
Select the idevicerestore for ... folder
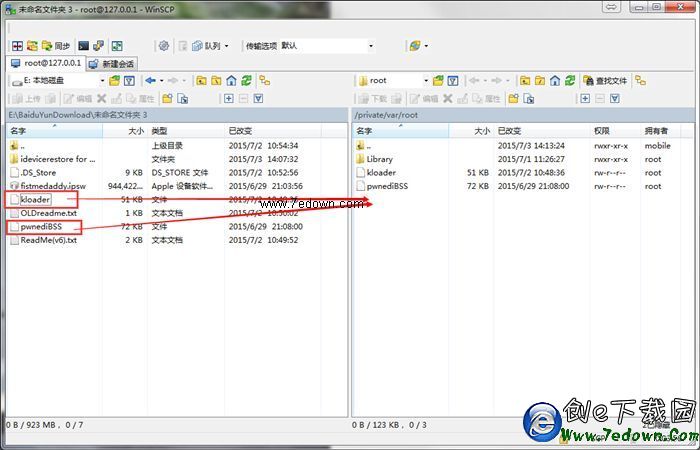click(x=52, y=159)
